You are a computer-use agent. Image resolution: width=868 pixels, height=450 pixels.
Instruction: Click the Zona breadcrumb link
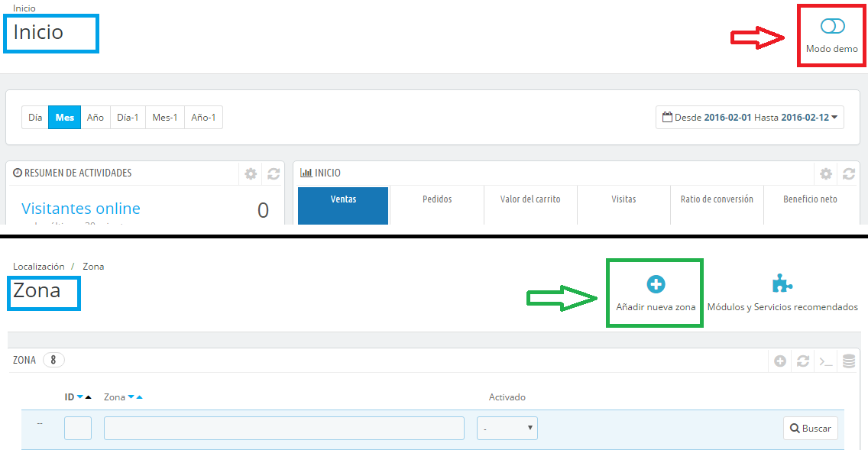click(x=93, y=266)
